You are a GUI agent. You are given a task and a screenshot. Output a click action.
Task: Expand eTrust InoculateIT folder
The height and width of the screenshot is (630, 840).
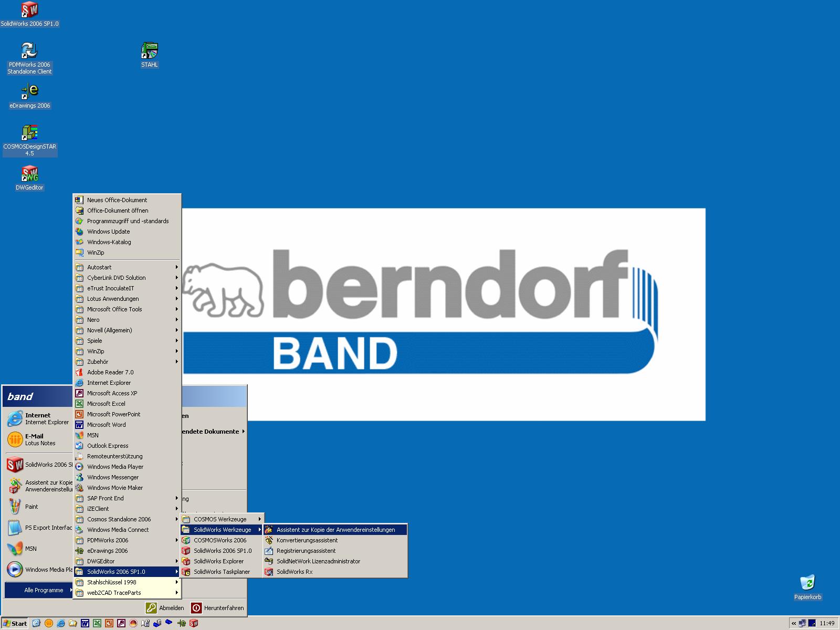(127, 288)
